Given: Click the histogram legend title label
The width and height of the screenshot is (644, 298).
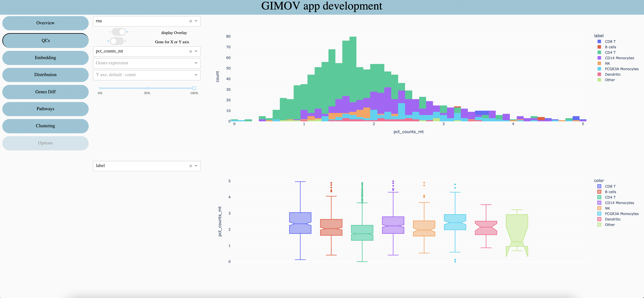Looking at the screenshot, I should point(599,36).
